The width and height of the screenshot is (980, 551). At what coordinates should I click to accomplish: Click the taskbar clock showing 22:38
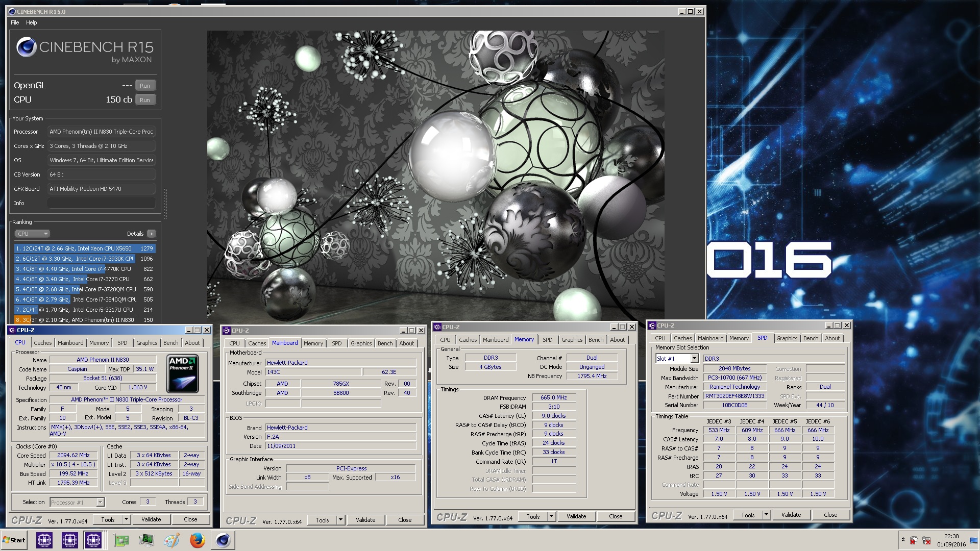click(x=951, y=536)
